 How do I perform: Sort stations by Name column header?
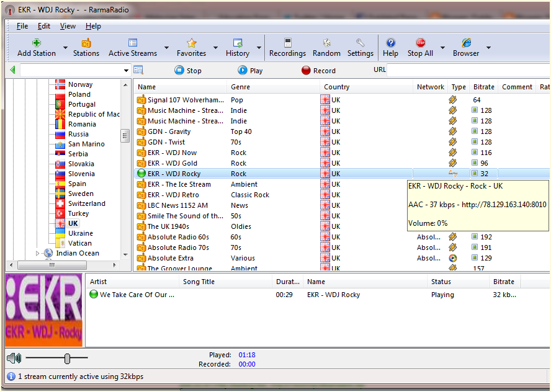tap(181, 87)
